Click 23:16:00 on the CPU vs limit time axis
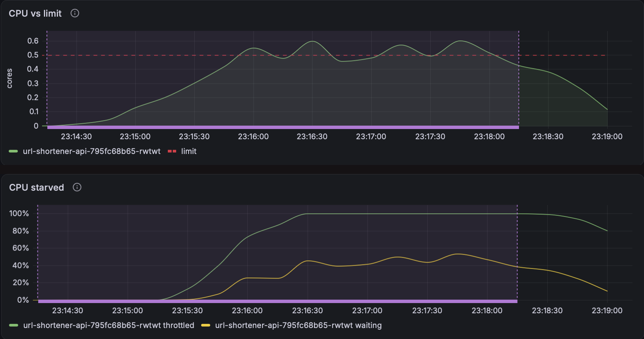Viewport: 644px width, 339px height. click(x=253, y=137)
